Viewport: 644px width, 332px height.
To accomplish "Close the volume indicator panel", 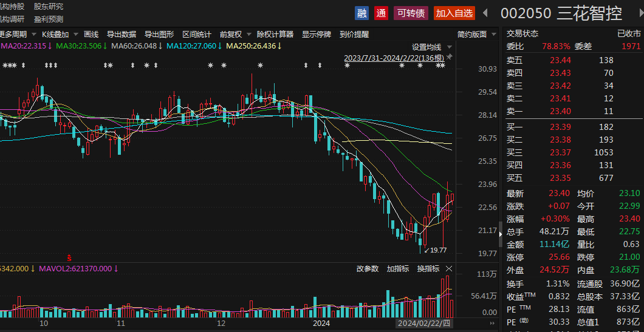I will (449, 269).
